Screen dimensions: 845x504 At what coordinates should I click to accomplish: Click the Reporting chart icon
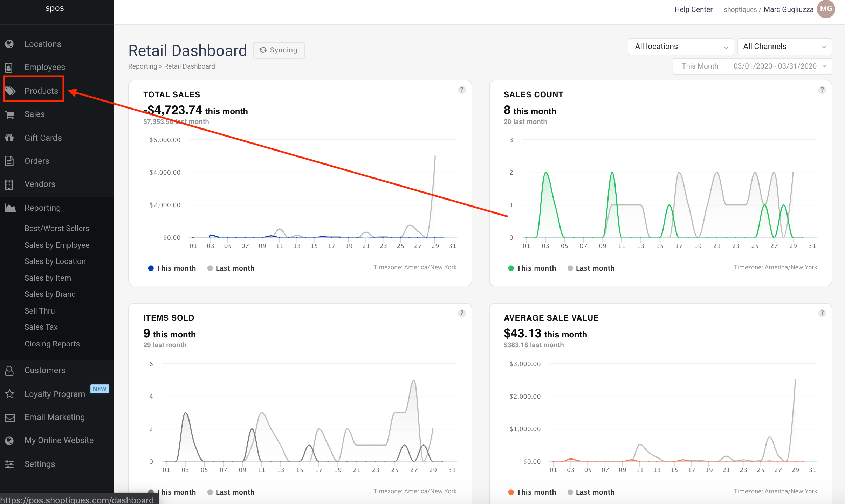10,208
